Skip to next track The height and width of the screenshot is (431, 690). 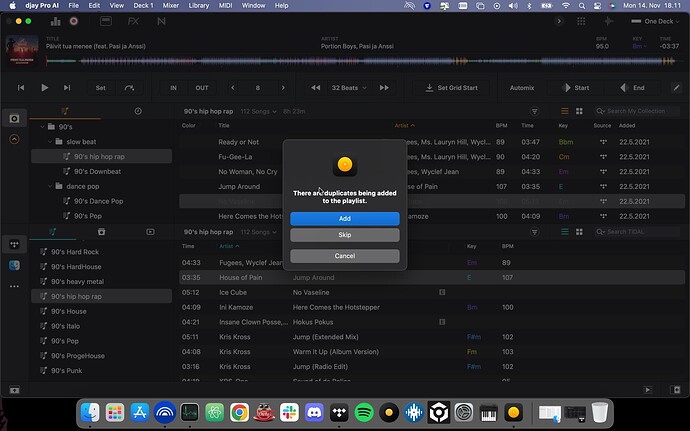pos(67,88)
